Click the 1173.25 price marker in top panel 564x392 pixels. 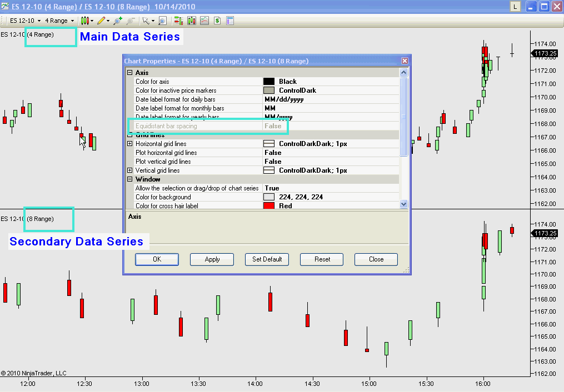point(545,53)
